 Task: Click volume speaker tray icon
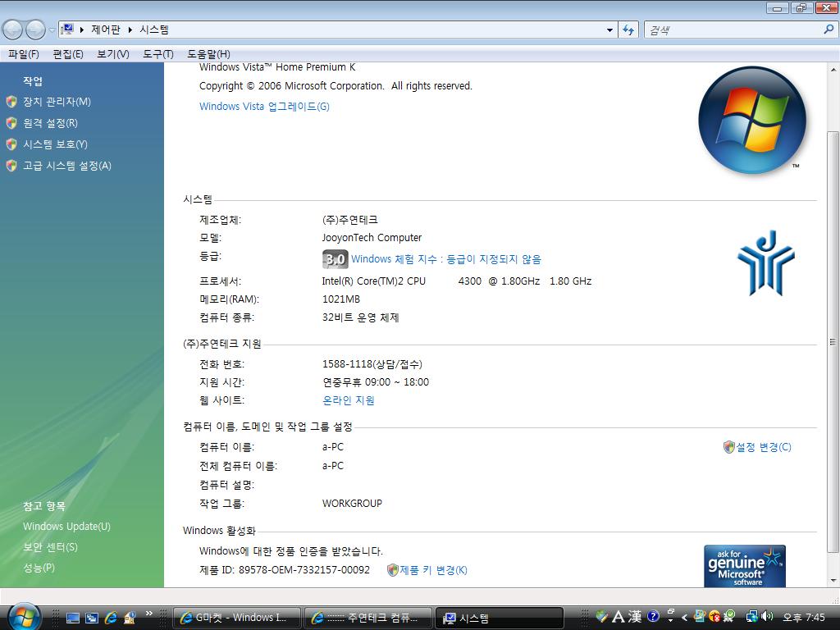coord(767,616)
